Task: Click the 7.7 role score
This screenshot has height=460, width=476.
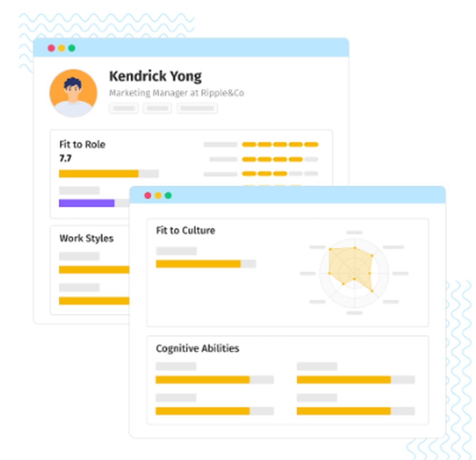Action: [x=66, y=158]
